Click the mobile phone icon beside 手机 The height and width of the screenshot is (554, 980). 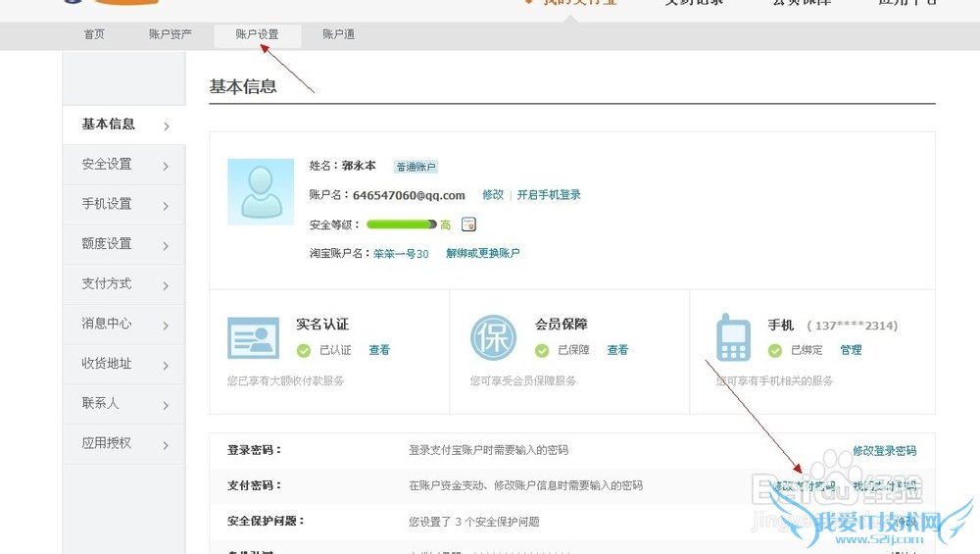coord(733,336)
